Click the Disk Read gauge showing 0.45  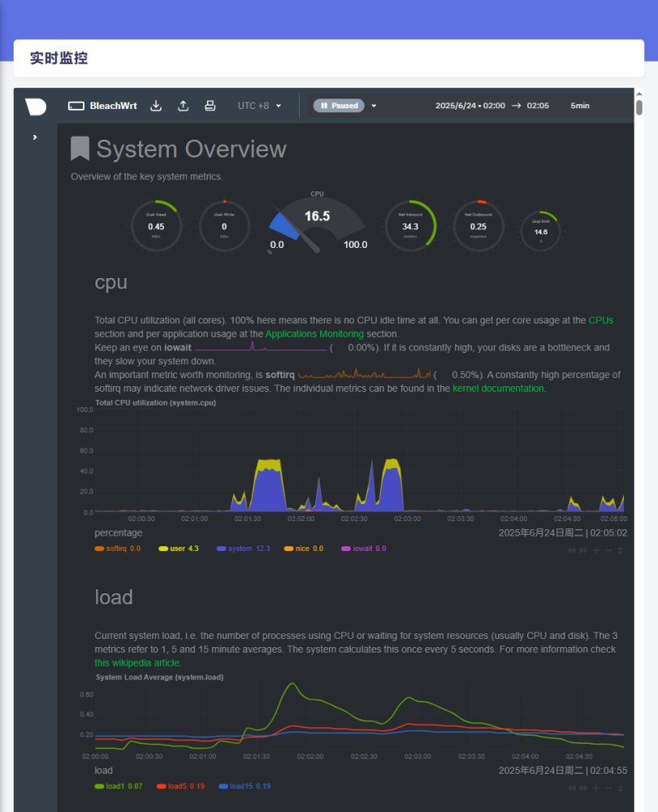[x=155, y=225]
